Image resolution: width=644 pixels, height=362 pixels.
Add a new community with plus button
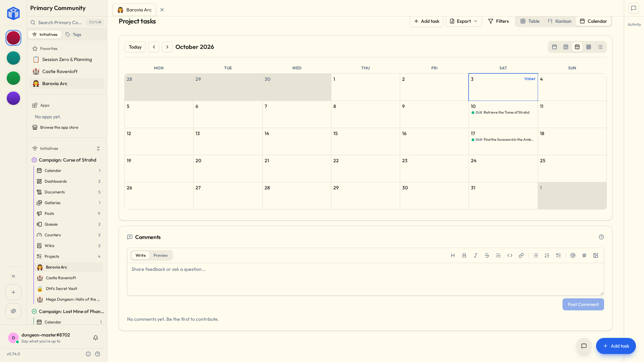coord(13,292)
